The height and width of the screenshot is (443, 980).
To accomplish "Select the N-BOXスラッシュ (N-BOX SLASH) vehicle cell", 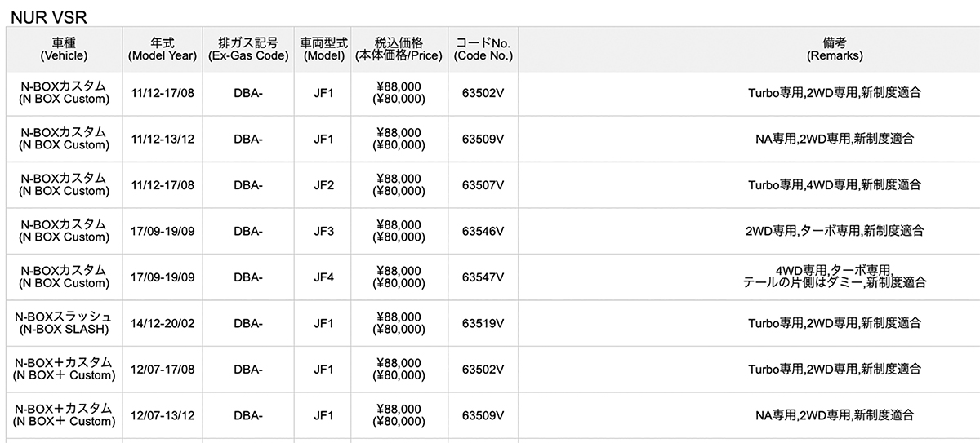I will (64, 323).
